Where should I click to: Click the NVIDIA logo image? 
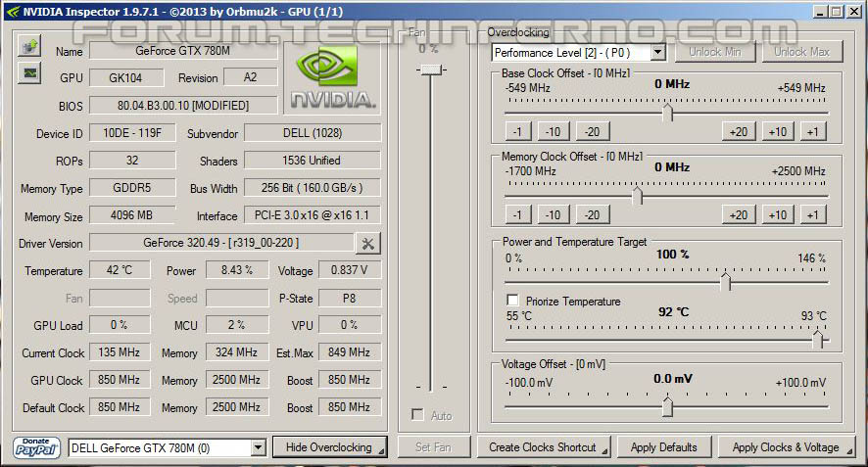coord(333,78)
